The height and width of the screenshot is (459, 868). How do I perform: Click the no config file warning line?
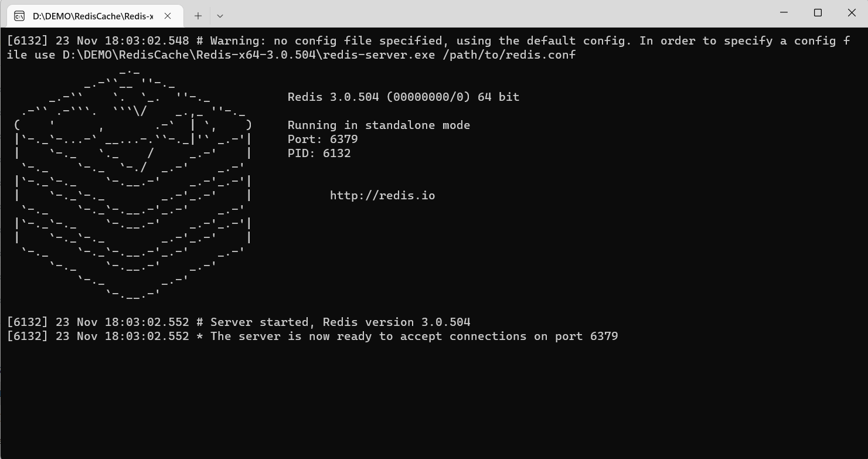tap(428, 47)
